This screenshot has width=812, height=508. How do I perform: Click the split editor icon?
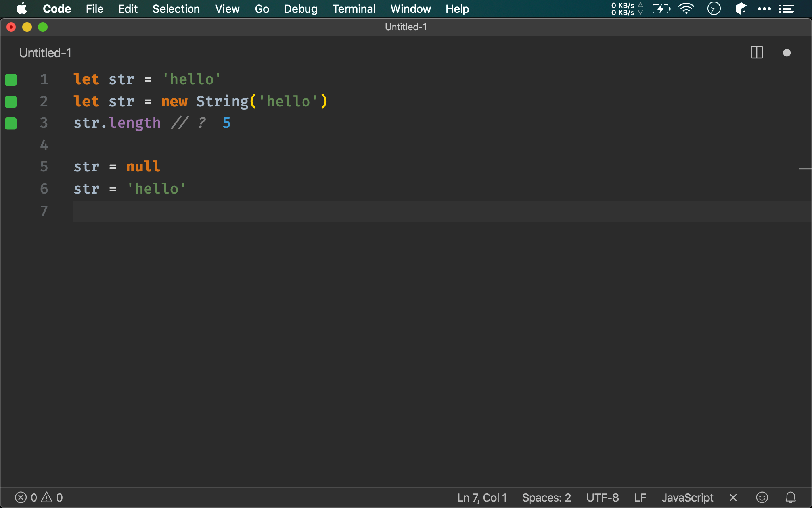pos(756,52)
